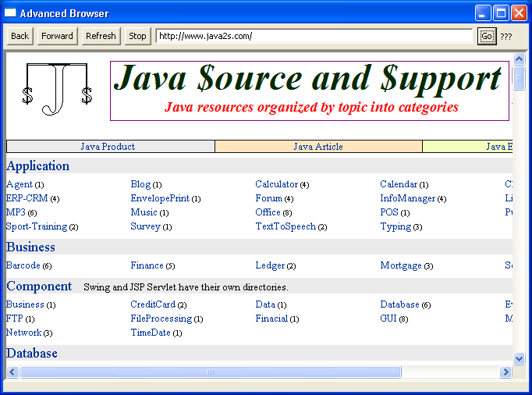Click the horizontal scrollbar right arrow

click(x=505, y=372)
